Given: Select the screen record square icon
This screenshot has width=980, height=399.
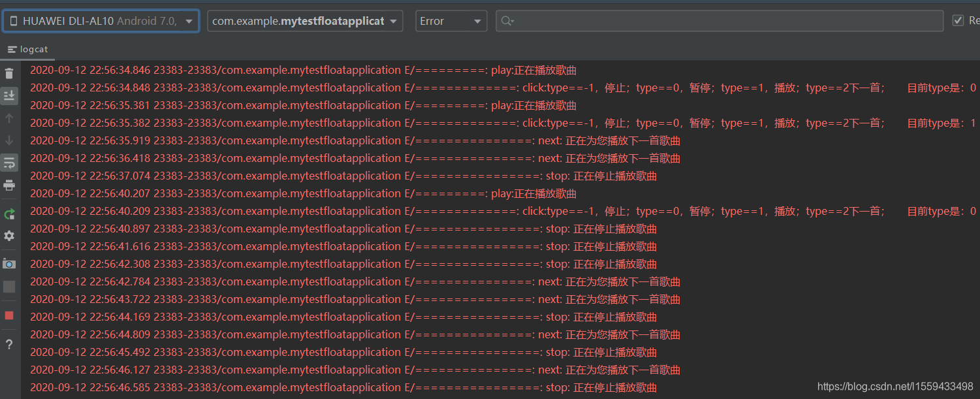Looking at the screenshot, I should click(9, 286).
